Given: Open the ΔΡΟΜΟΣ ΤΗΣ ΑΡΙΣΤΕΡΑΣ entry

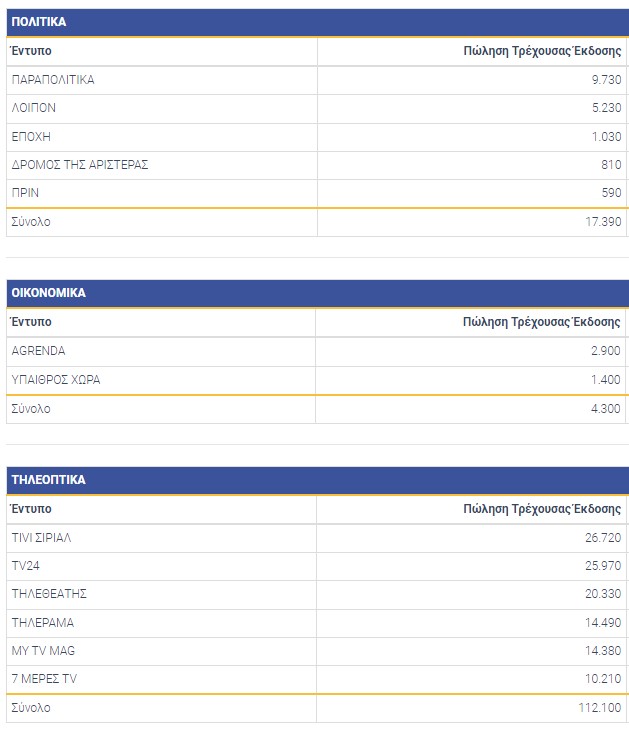Looking at the screenshot, I should pos(80,164).
